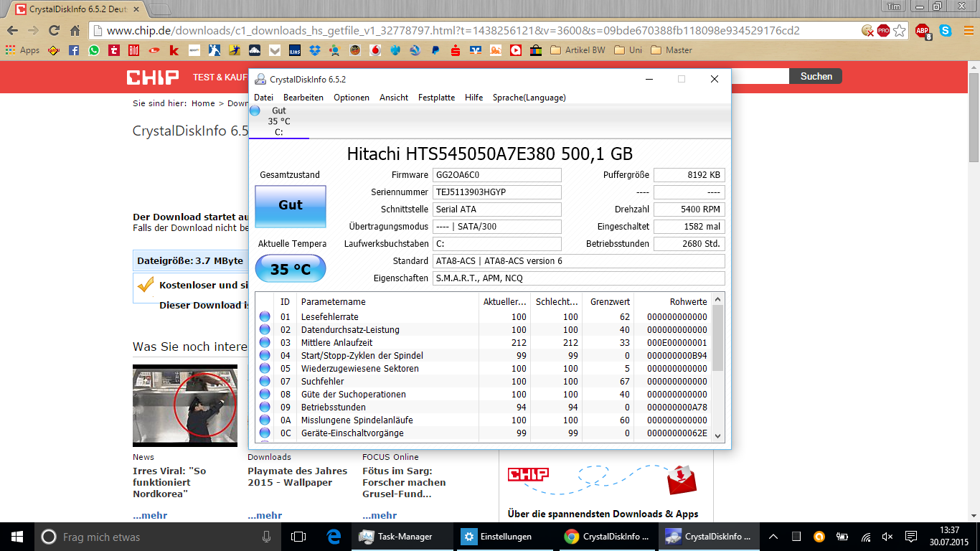Open the Wi-Fi network tray icon
The image size is (980, 551).
tap(866, 537)
